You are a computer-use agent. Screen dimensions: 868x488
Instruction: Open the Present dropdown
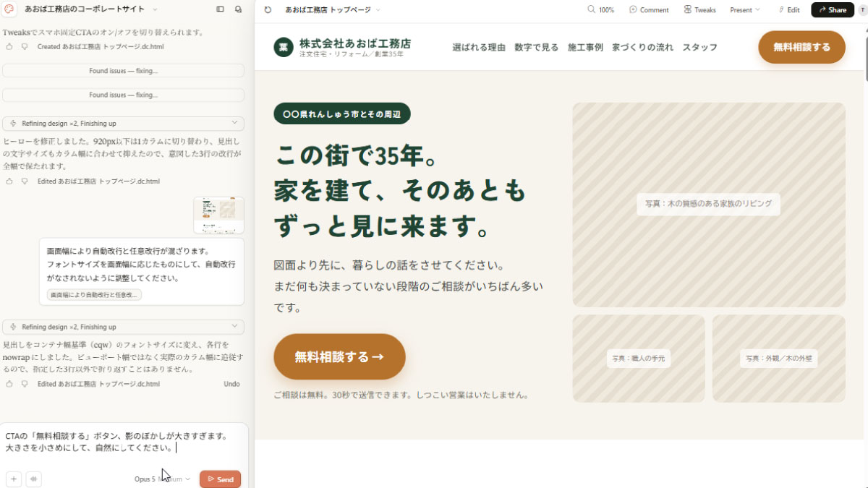tap(745, 10)
